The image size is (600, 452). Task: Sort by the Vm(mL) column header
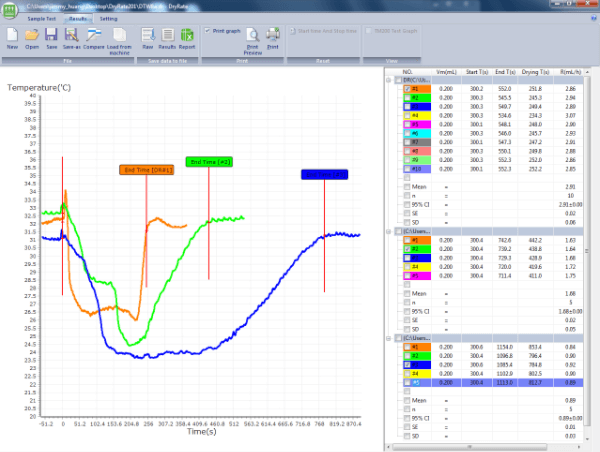point(446,72)
